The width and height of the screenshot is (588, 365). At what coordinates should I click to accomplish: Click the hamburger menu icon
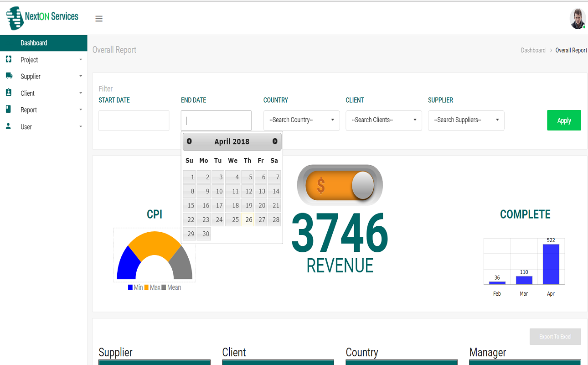pyautogui.click(x=99, y=19)
